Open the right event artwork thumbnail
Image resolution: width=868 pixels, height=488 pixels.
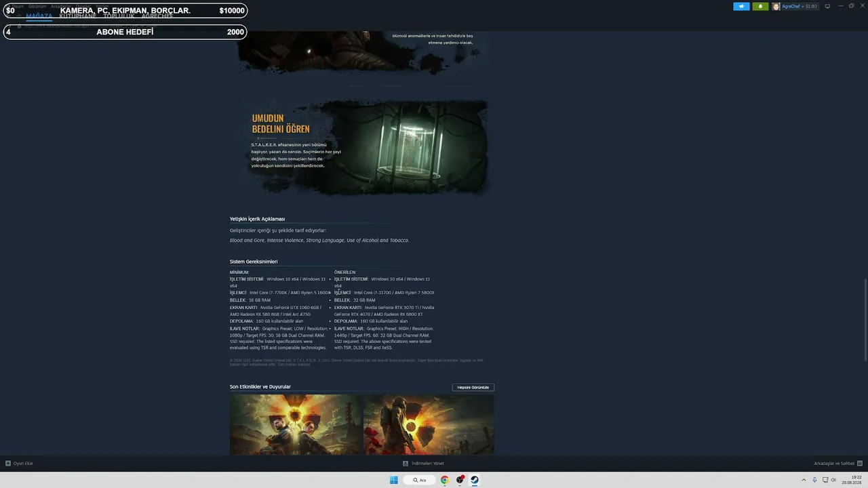tap(429, 425)
